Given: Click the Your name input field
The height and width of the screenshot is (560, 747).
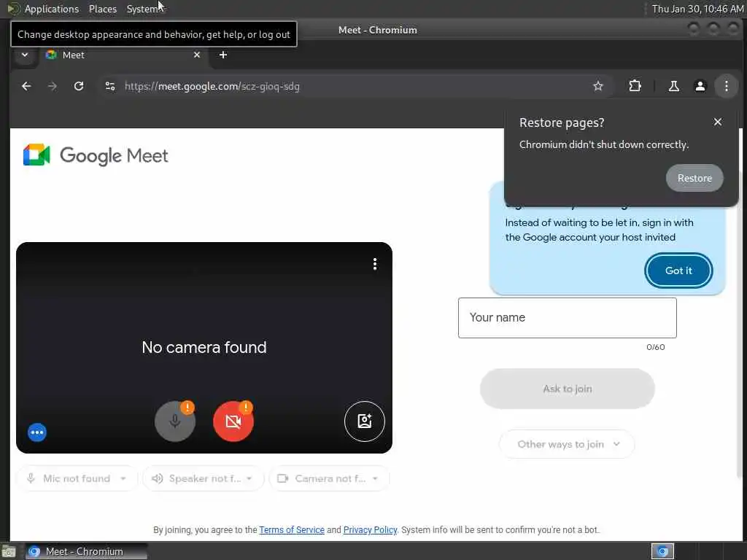Looking at the screenshot, I should pos(567,318).
